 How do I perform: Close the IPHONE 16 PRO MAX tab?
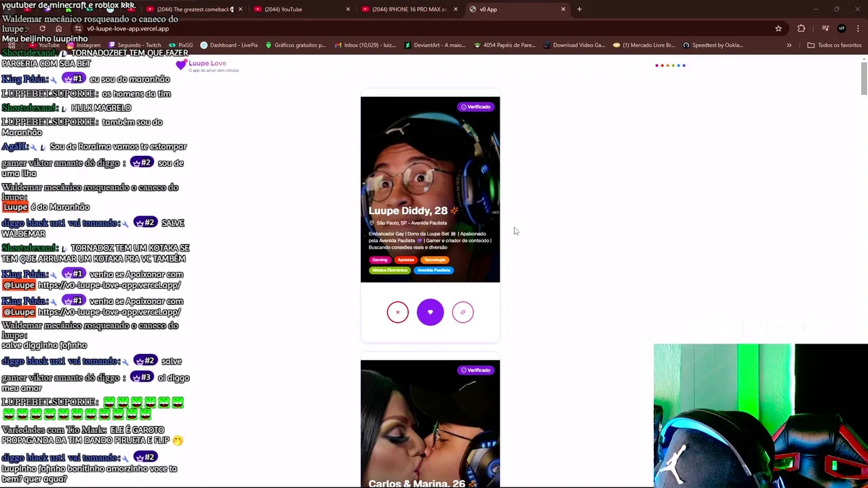tap(456, 9)
